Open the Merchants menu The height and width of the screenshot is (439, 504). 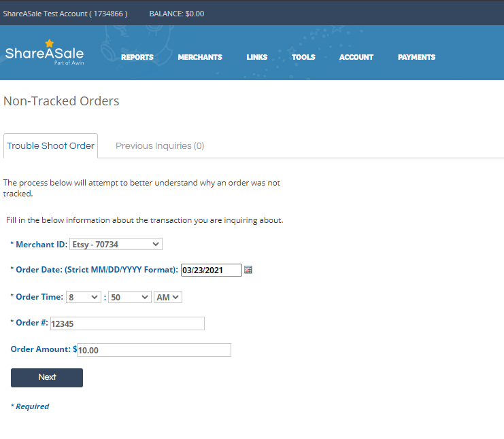click(200, 57)
